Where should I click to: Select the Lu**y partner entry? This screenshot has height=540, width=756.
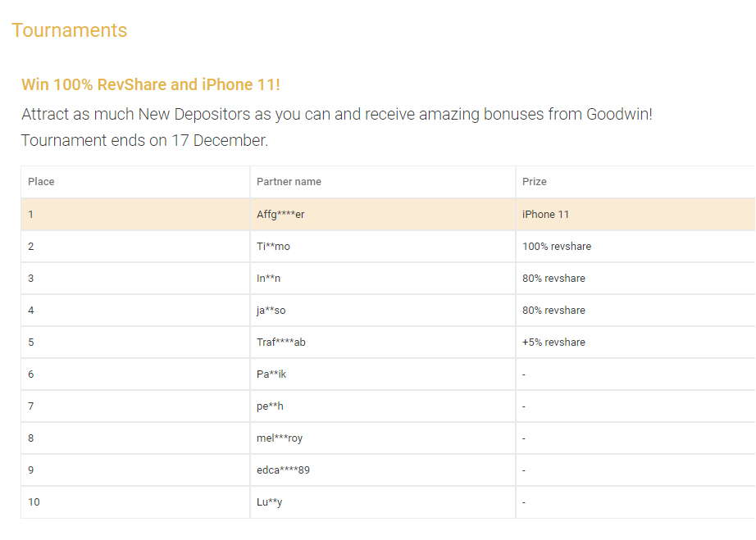click(x=269, y=502)
